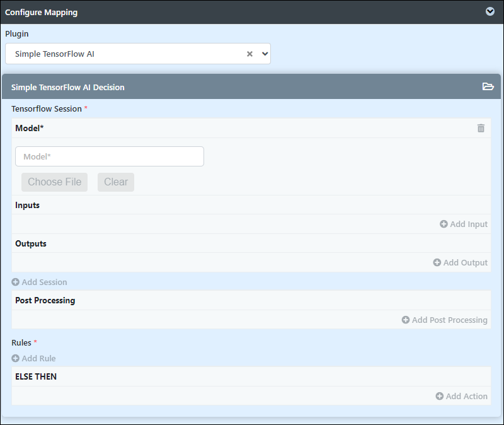This screenshot has height=425, width=504.
Task: Click the bold Model* heading
Action: click(x=29, y=128)
